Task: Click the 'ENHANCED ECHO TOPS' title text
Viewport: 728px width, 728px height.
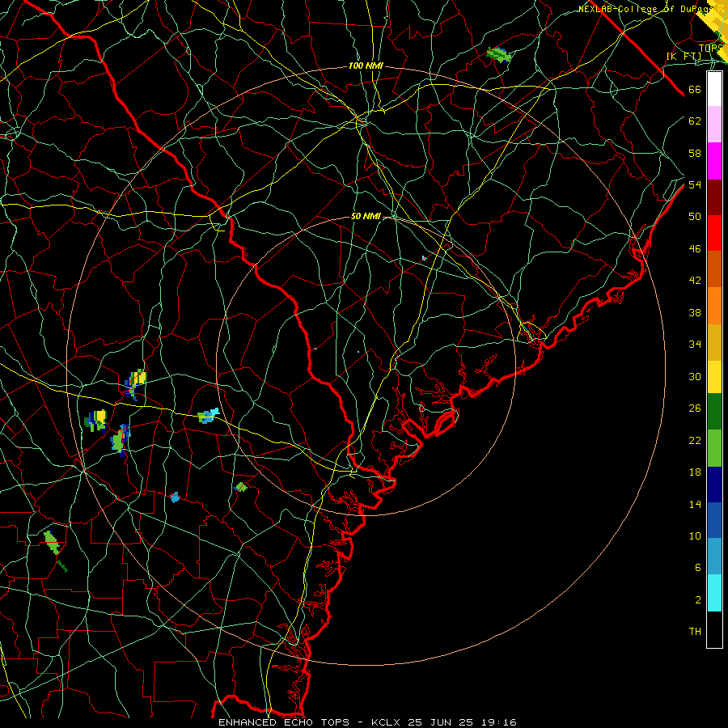Action: tap(284, 722)
